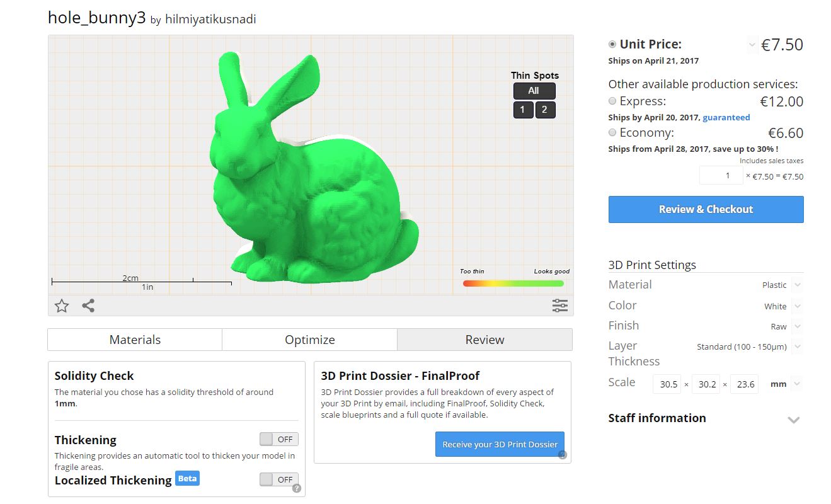This screenshot has height=504, width=831.
Task: Click the Solidity Check heading
Action: tap(94, 376)
